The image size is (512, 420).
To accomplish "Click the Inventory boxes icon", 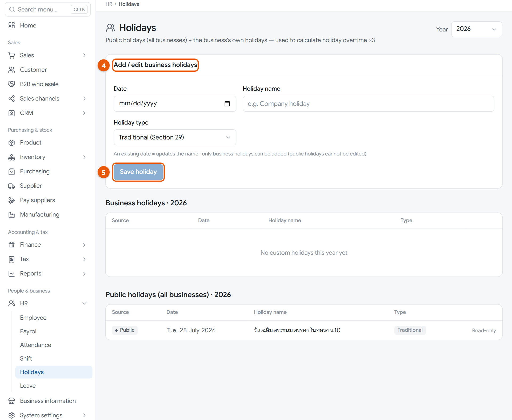I will click(x=11, y=157).
